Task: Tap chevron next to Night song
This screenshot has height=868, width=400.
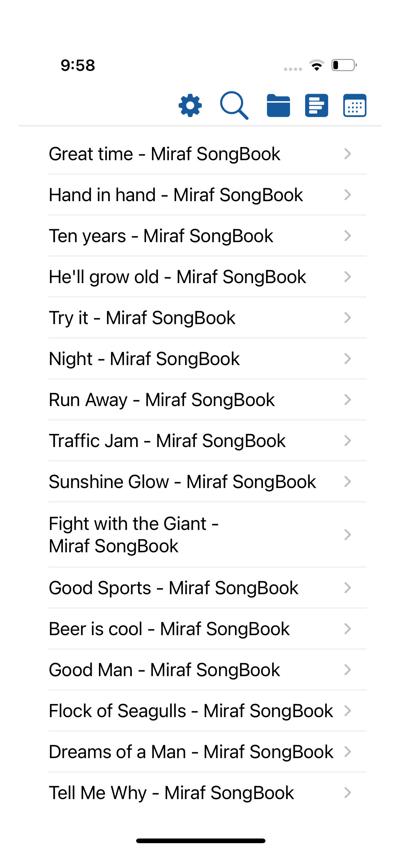Action: (x=348, y=359)
